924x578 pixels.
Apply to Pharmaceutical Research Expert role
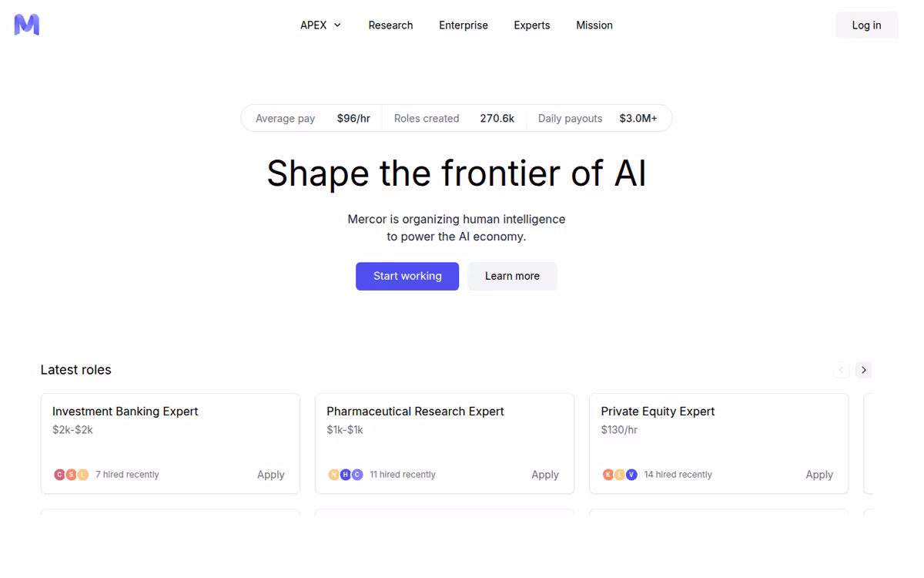(x=545, y=475)
